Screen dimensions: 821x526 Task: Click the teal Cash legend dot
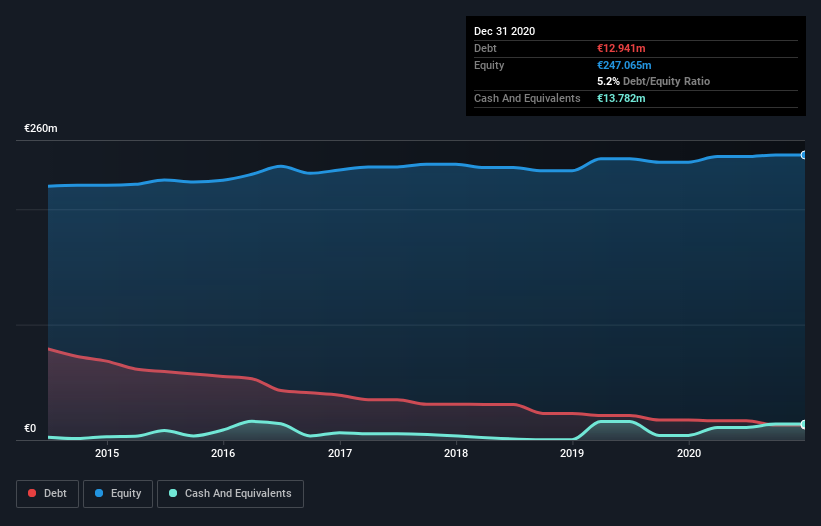173,493
